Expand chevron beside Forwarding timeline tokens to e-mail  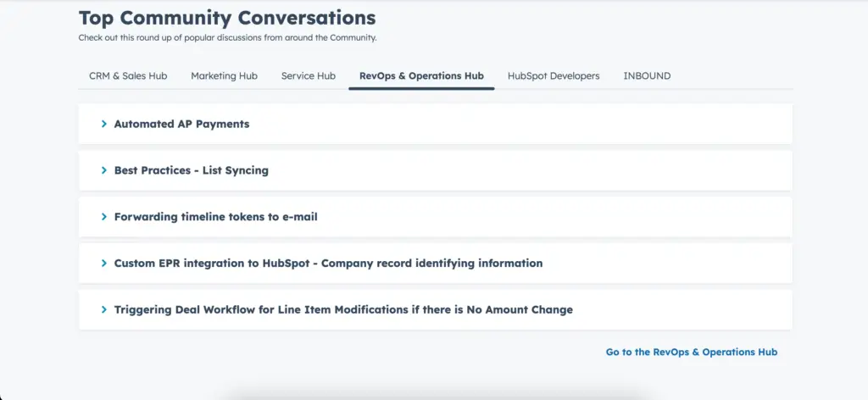click(x=103, y=217)
